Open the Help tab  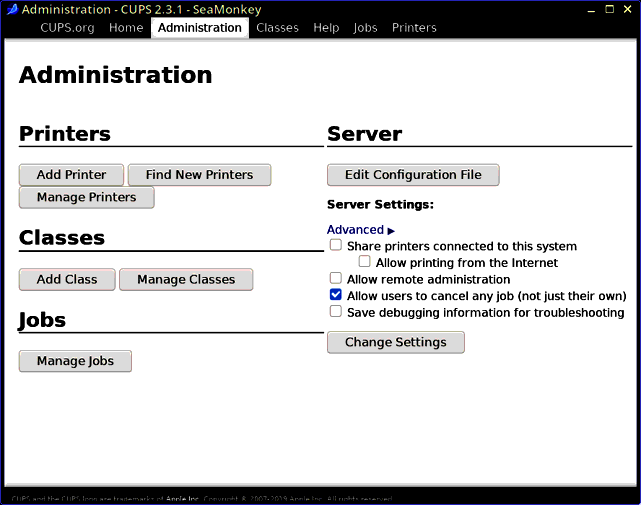[x=326, y=27]
